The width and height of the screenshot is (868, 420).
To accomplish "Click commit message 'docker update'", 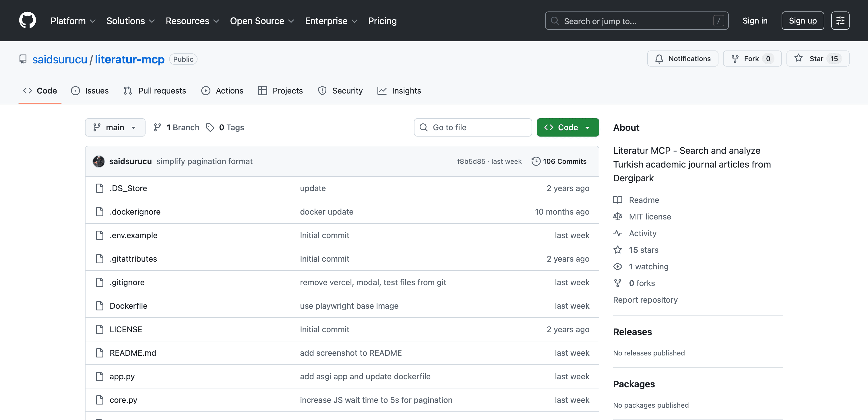I will click(x=327, y=211).
